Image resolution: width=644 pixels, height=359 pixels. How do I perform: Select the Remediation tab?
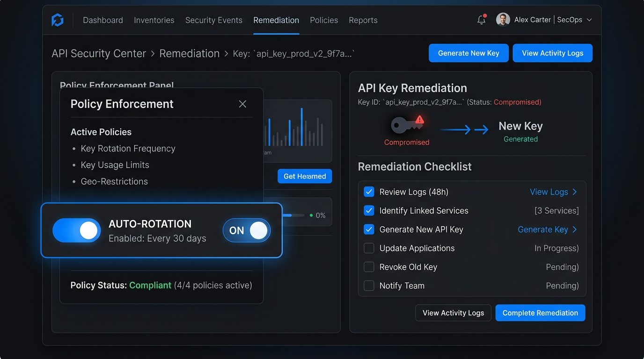pos(276,20)
